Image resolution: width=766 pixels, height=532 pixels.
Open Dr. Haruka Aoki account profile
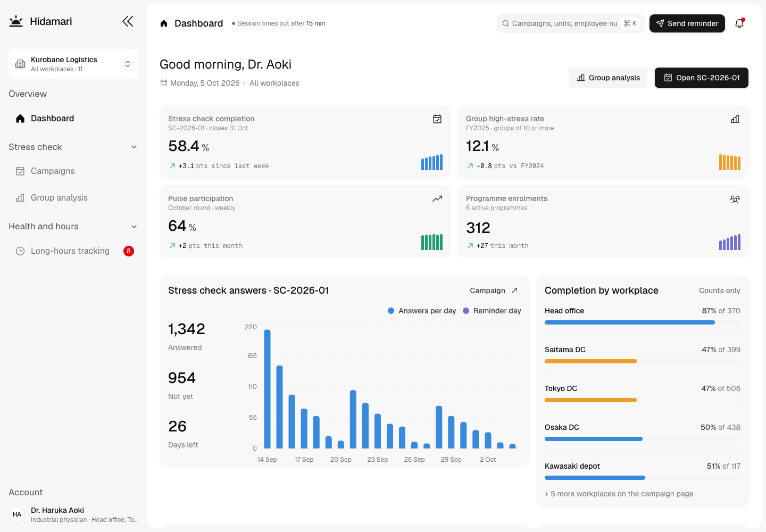click(x=73, y=514)
